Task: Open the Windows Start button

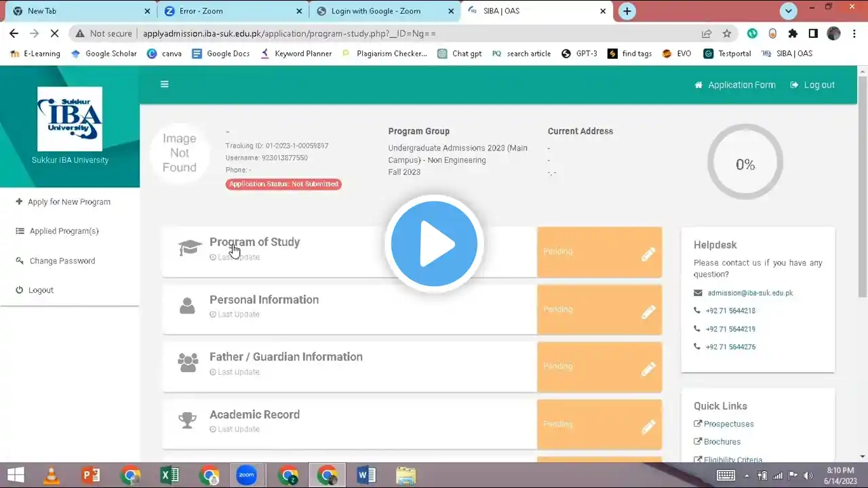Action: tap(16, 475)
